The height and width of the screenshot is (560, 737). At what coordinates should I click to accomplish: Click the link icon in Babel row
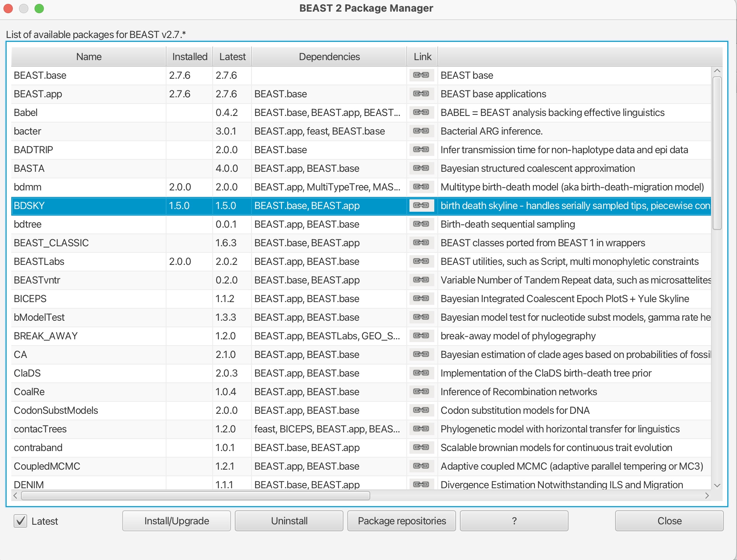[x=421, y=112]
